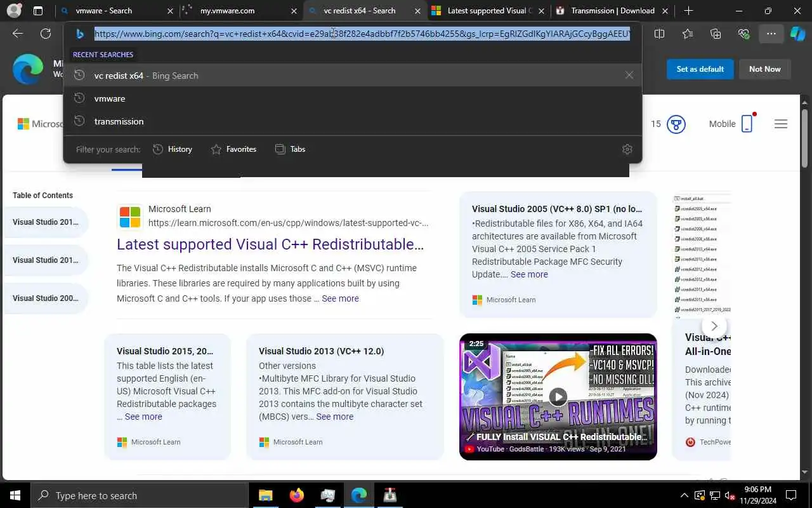The width and height of the screenshot is (812, 508).
Task: Filter suggestions by Tabs
Action: pyautogui.click(x=291, y=149)
